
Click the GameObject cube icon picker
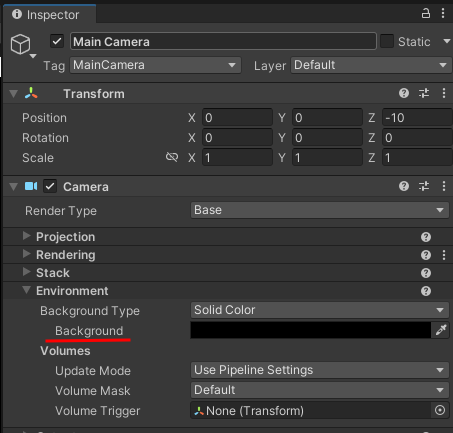click(22, 45)
